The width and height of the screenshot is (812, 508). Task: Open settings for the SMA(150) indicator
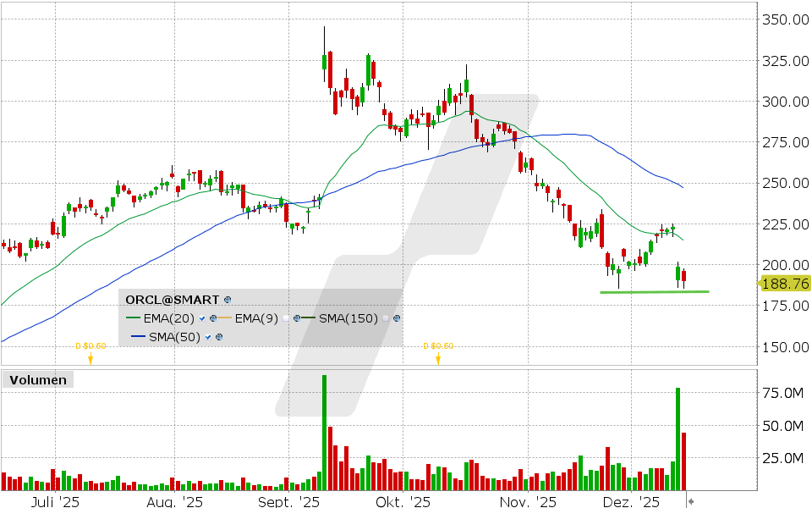397,317
